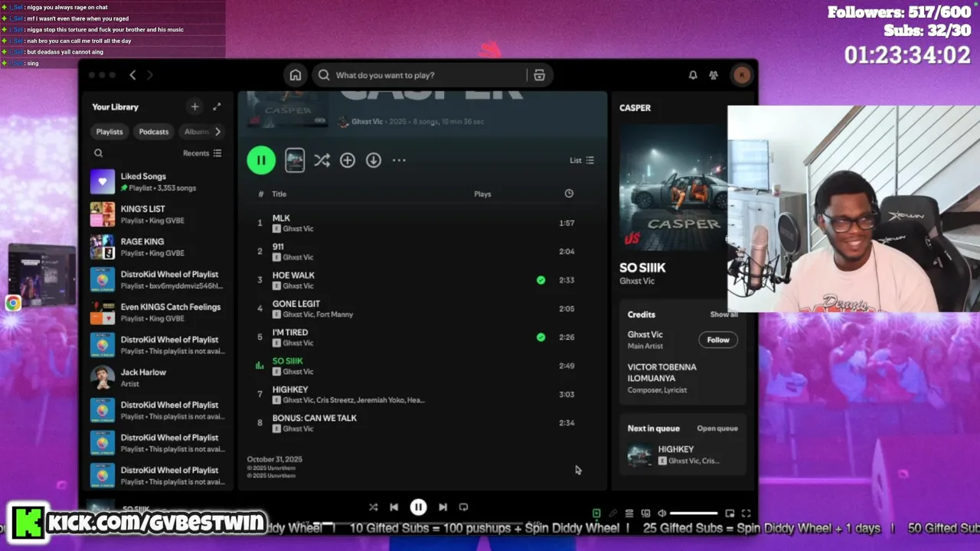Open the mini player
The width and height of the screenshot is (980, 551).
coord(730,514)
